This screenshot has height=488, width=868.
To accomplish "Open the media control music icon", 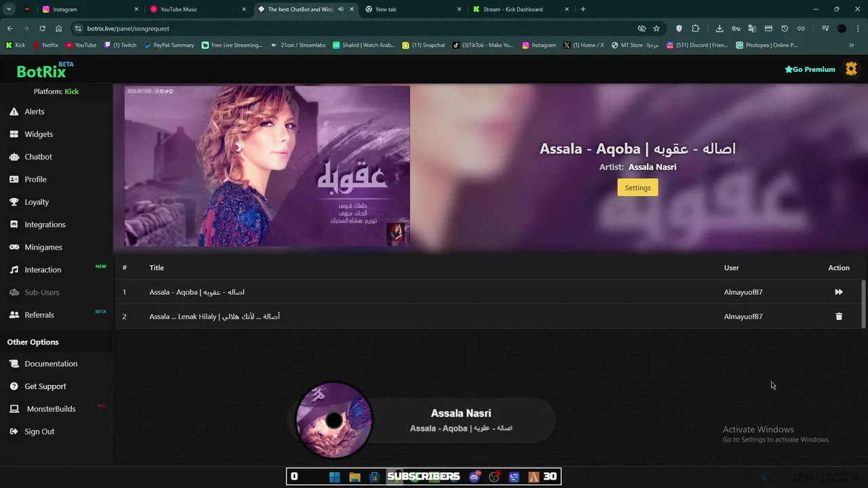I will [x=825, y=28].
